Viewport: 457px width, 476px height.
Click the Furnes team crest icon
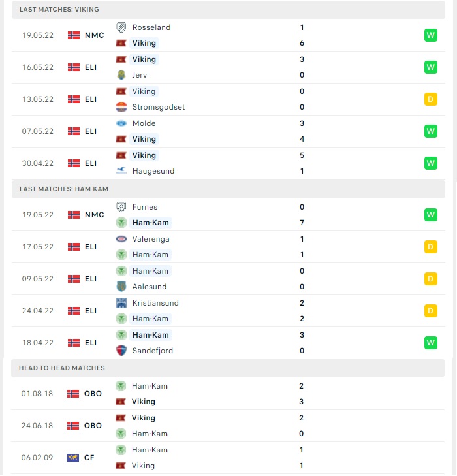coord(121,207)
